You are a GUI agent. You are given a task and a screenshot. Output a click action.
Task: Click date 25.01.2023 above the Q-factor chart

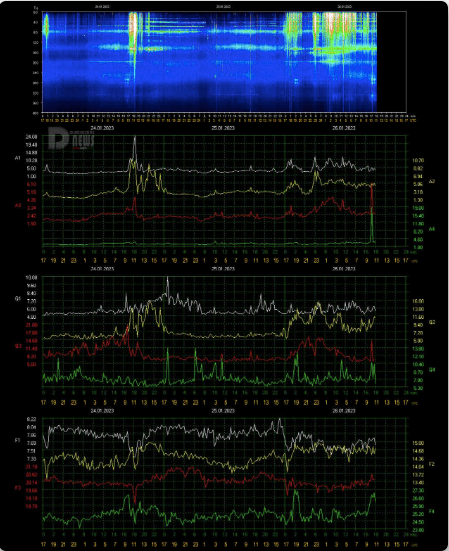(x=223, y=269)
